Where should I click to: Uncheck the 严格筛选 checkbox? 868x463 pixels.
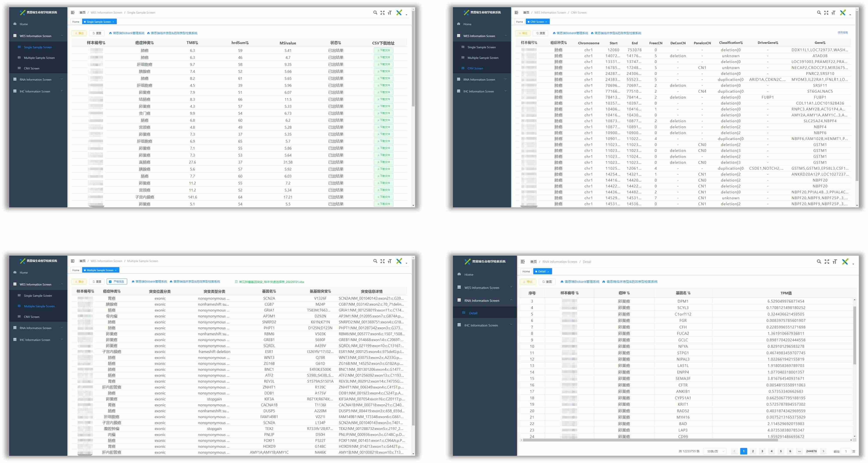click(x=111, y=281)
